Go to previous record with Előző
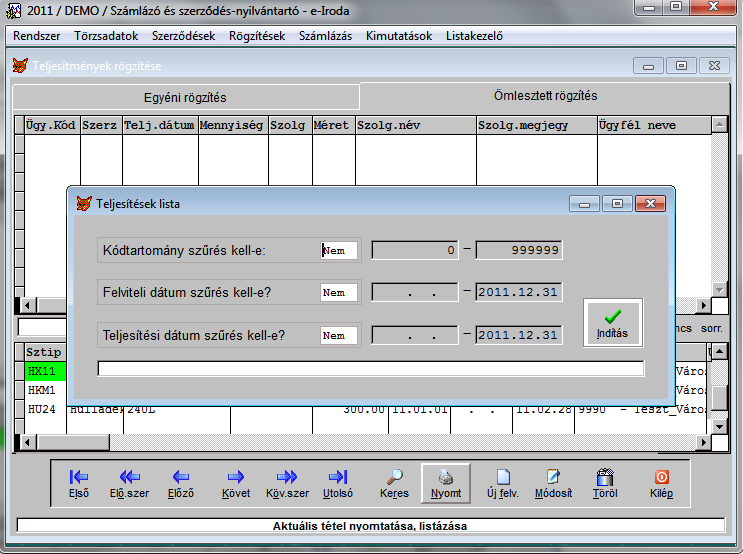 click(x=181, y=484)
